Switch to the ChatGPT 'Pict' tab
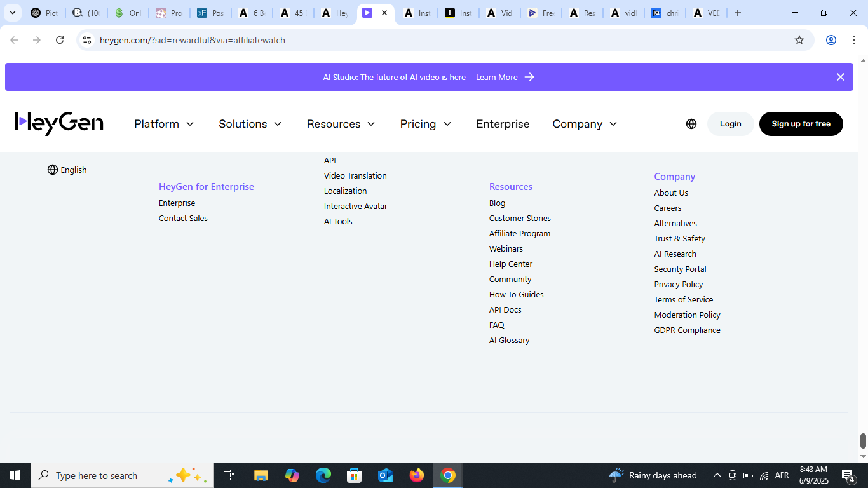The image size is (868, 488). [x=44, y=13]
